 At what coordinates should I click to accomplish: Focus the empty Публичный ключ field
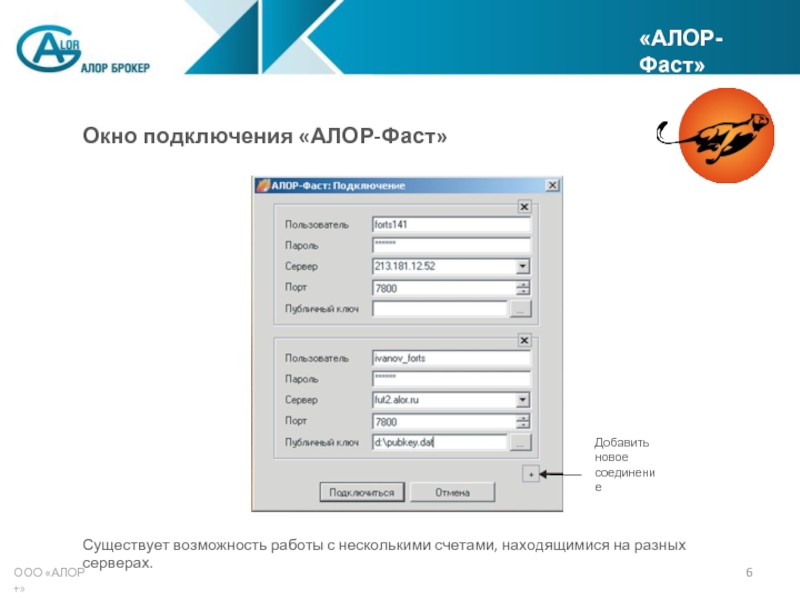tap(440, 309)
